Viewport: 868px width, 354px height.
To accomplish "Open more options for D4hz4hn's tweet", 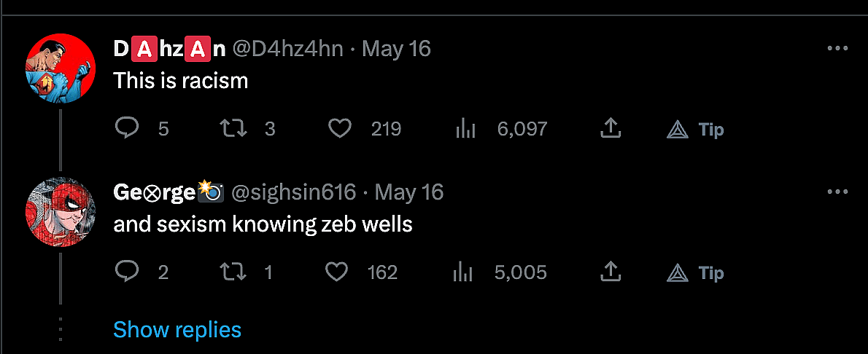I will 837,48.
